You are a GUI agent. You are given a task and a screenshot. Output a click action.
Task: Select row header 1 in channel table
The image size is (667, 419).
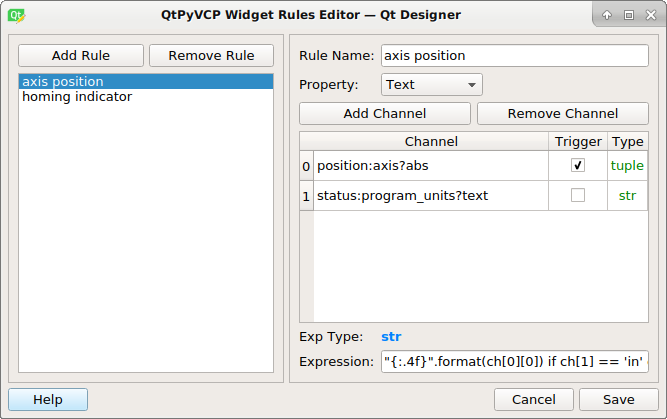pyautogui.click(x=306, y=196)
